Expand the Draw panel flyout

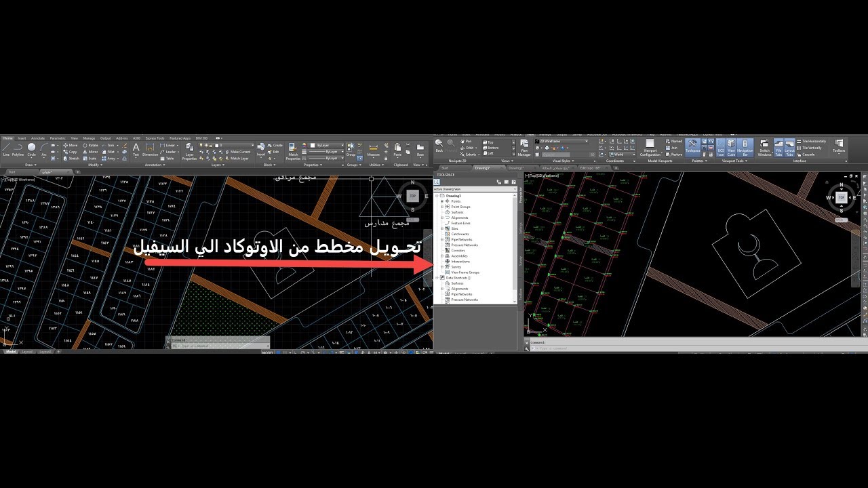click(x=29, y=165)
